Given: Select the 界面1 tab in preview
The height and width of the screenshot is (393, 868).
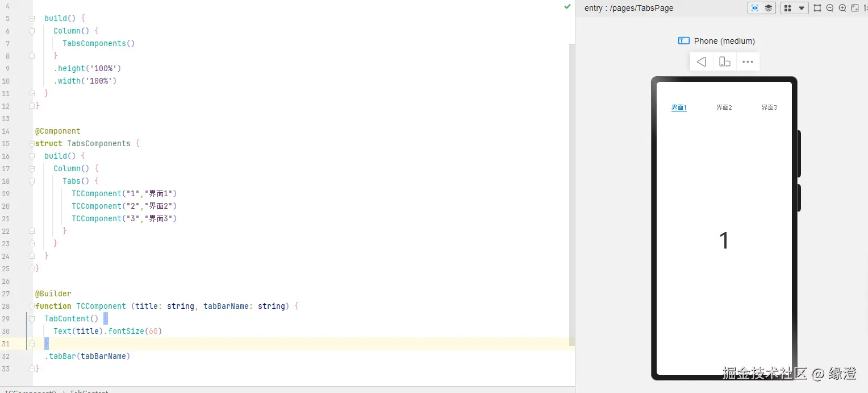Looking at the screenshot, I should pos(679,107).
